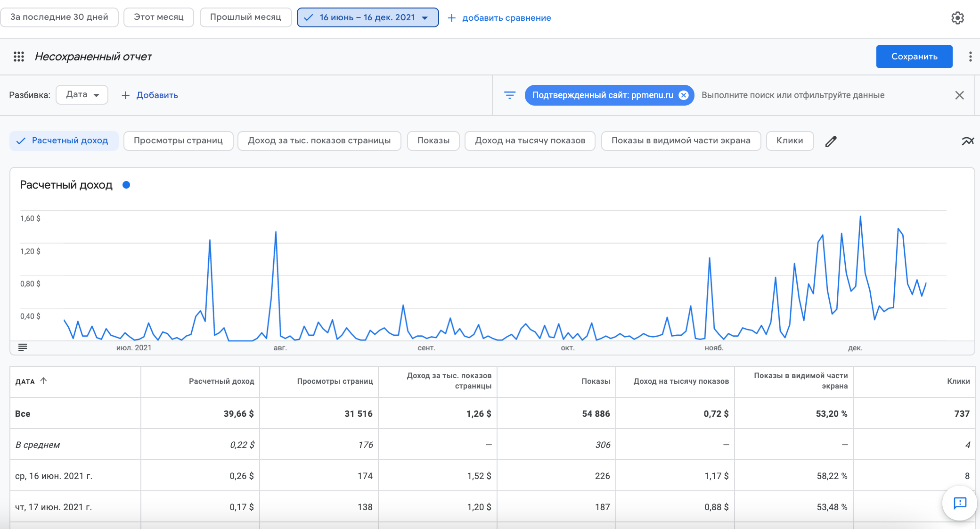Open the settings gear icon
Image resolution: width=980 pixels, height=529 pixels.
(x=957, y=18)
